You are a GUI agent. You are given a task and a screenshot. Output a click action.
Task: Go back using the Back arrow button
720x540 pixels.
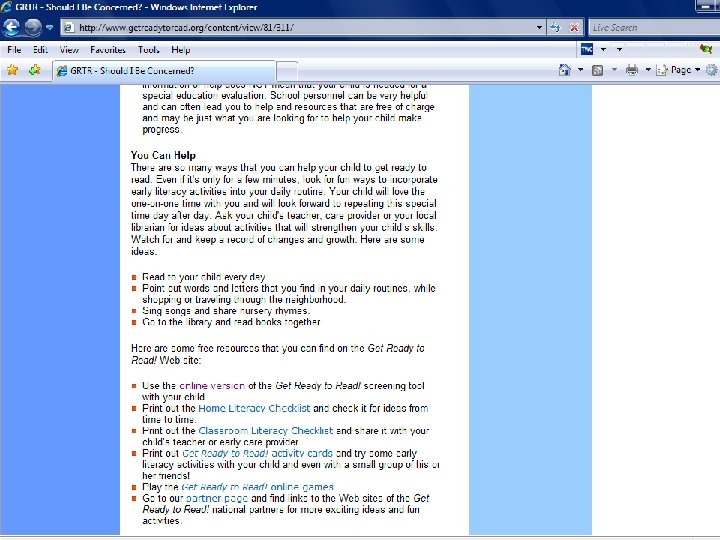click(x=11, y=28)
